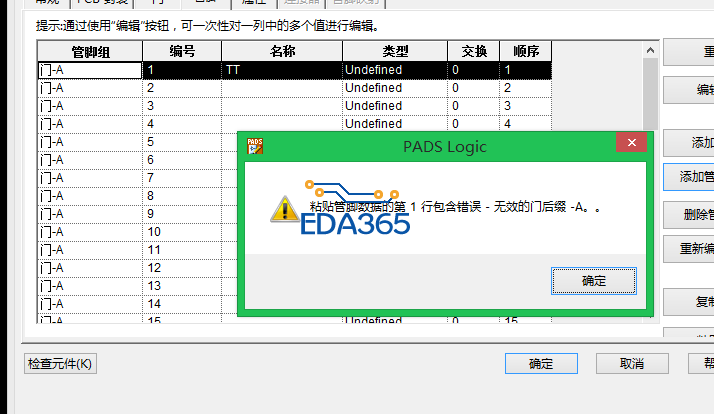This screenshot has height=414, width=714.
Task: Click 确定 in the PADS Logic error dialog
Action: point(593,281)
